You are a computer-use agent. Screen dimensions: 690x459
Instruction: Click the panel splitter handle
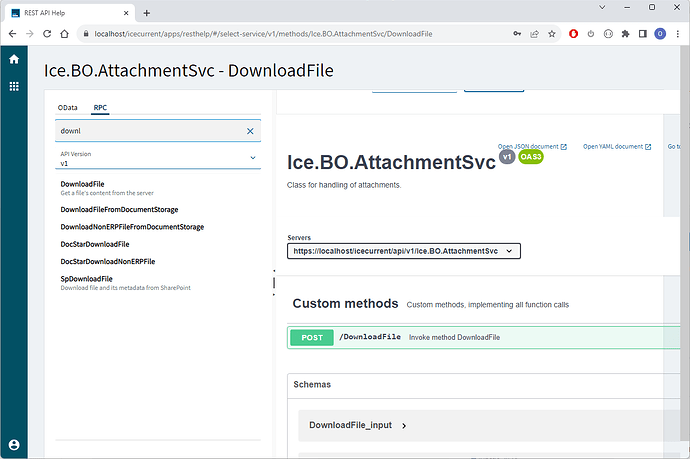[x=274, y=283]
